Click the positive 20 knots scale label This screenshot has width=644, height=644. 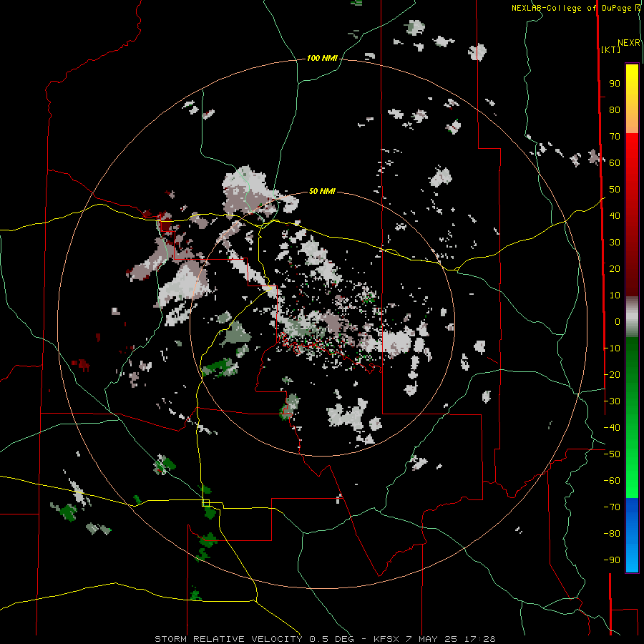[x=615, y=268]
